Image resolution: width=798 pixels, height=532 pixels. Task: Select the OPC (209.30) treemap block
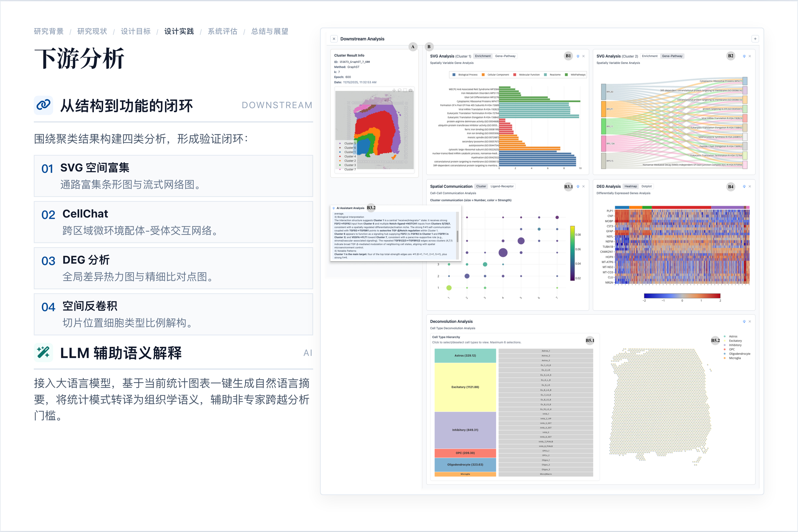[x=465, y=453]
